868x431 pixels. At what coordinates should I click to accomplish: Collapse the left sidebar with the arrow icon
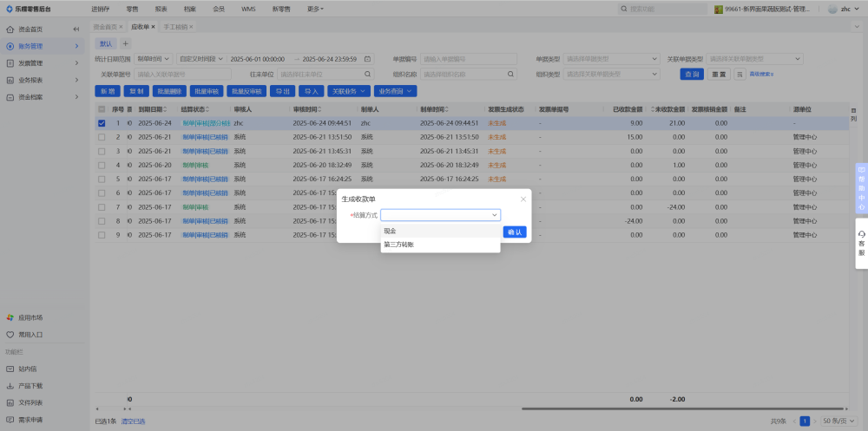76,29
